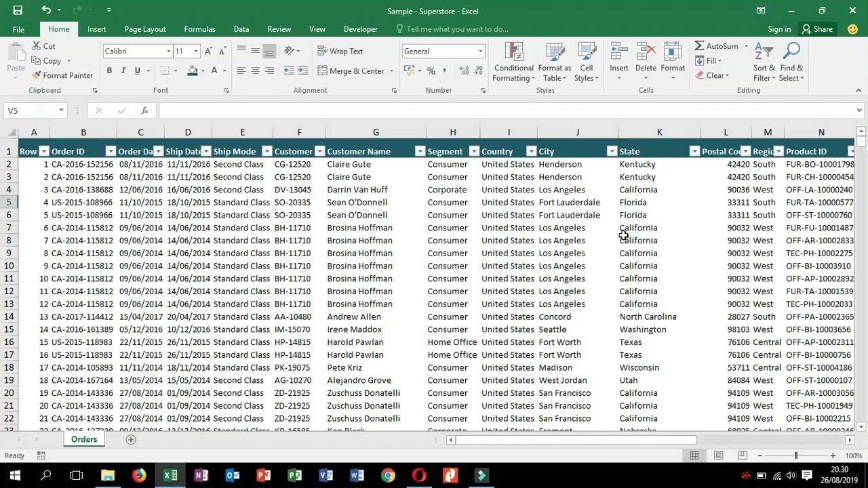Open the Ship Mode column filter
The height and width of the screenshot is (488, 868).
267,151
